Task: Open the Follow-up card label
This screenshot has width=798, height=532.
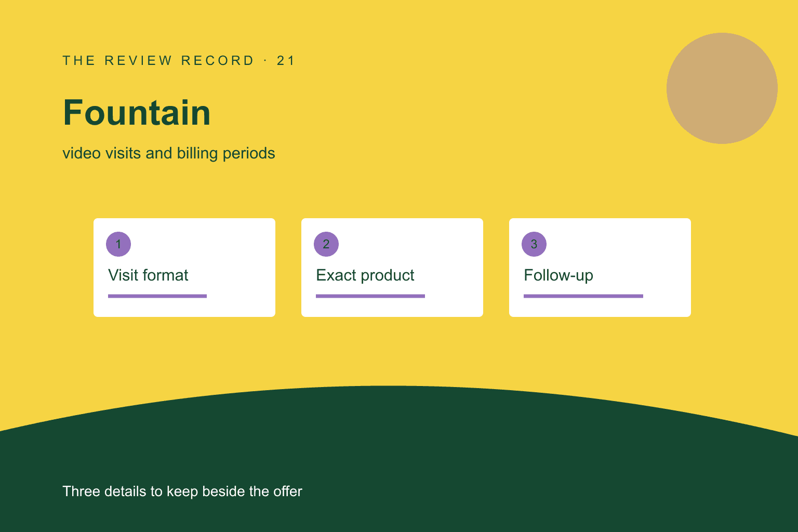Action: point(558,275)
